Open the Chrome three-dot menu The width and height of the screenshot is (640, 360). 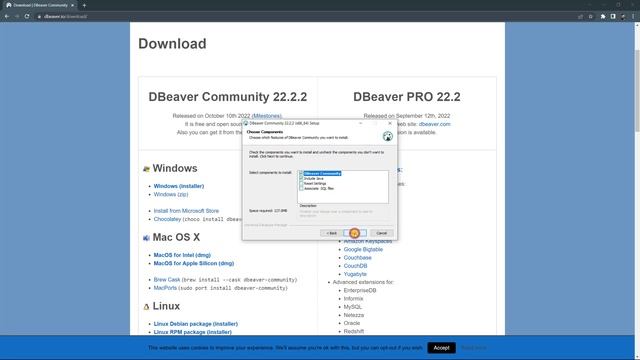click(633, 16)
